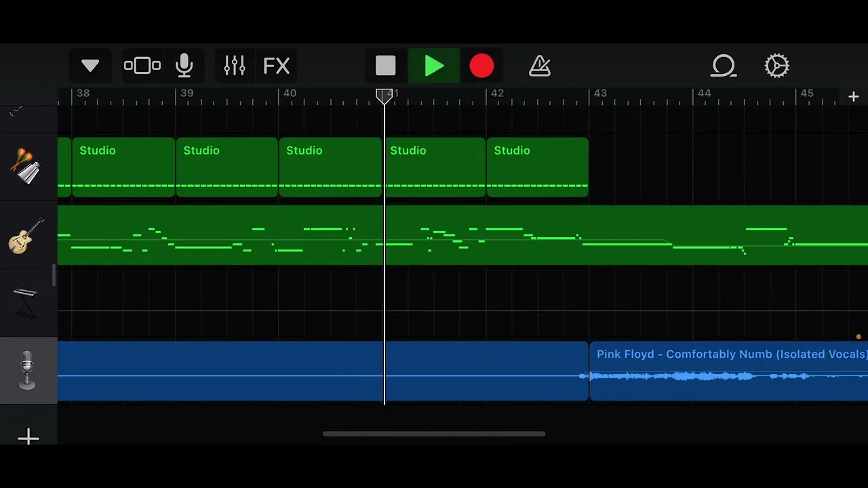Select the Studio region starting at bar 41

click(435, 167)
